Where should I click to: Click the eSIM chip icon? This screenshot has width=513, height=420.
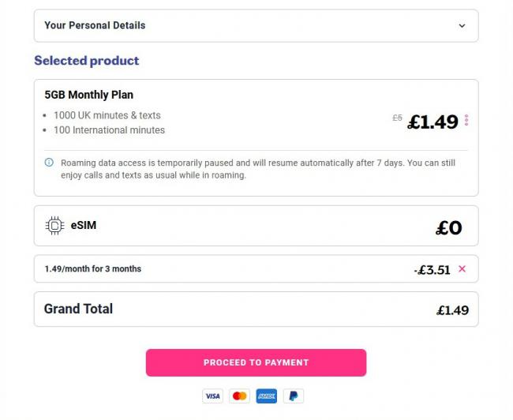tap(54, 226)
